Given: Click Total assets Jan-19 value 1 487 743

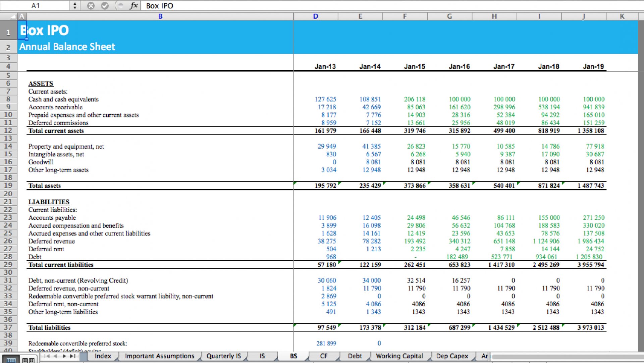Looking at the screenshot, I should pos(591,186).
